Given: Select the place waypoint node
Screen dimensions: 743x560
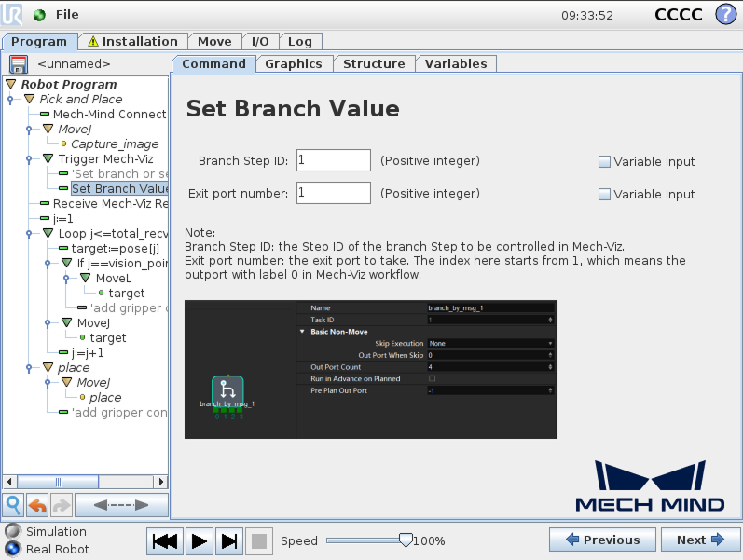Looking at the screenshot, I should tap(105, 398).
